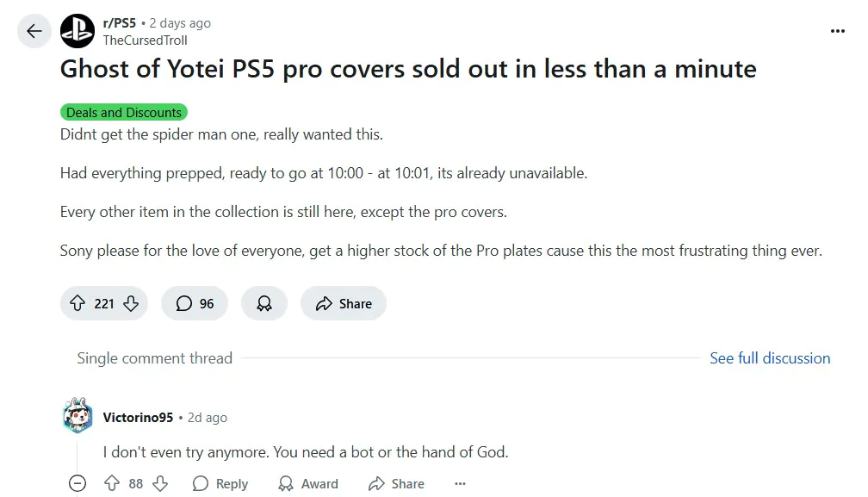Share Victorino95's comment
This screenshot has width=868, height=497.
[x=396, y=483]
